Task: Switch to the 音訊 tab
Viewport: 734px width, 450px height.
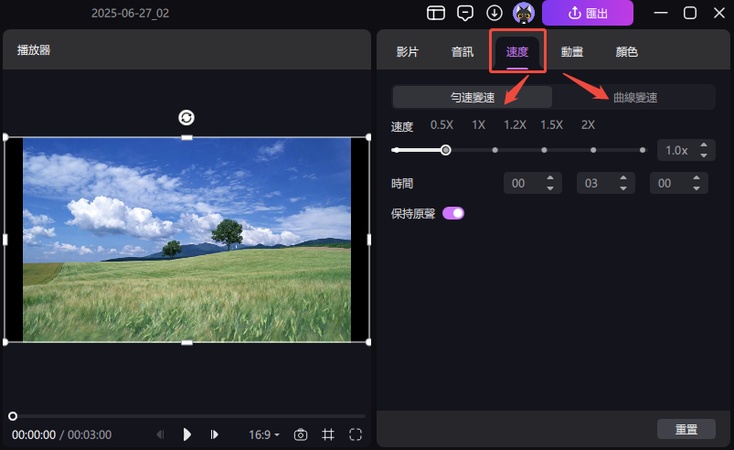Action: (462, 52)
